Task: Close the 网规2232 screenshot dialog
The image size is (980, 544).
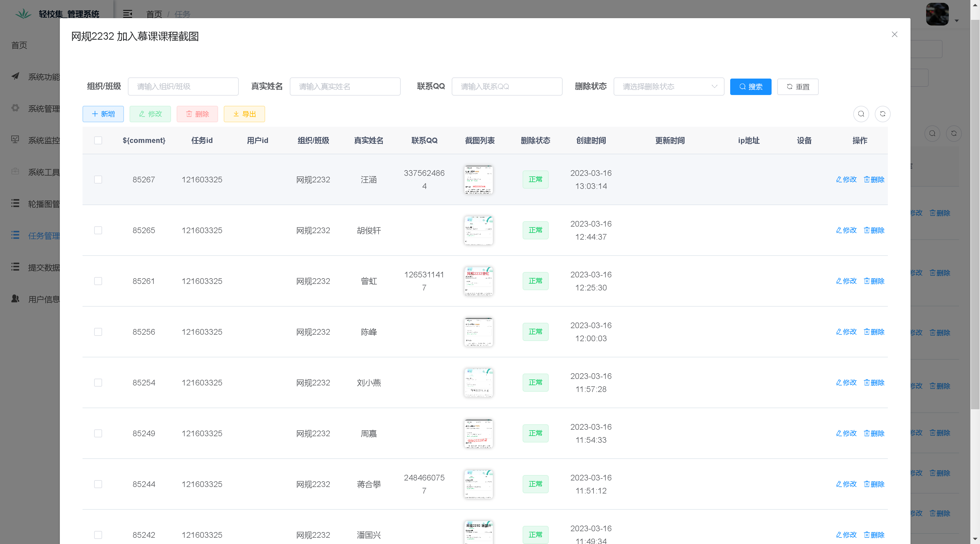Action: point(894,35)
